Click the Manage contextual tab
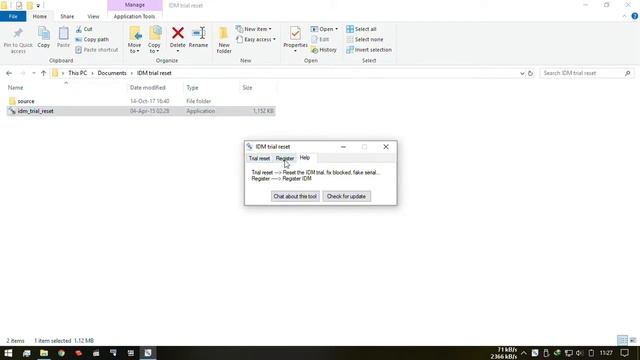 [135, 5]
